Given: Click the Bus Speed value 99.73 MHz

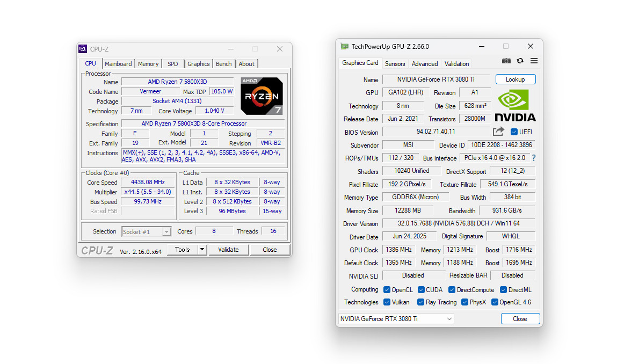Looking at the screenshot, I should pos(148,201).
